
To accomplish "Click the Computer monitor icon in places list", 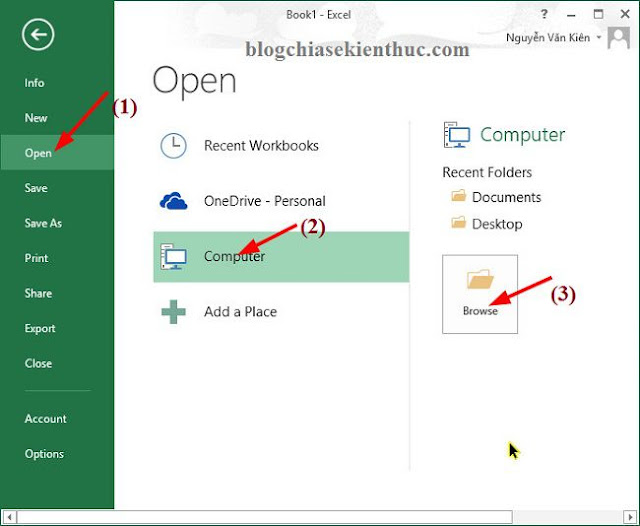I will pos(173,257).
